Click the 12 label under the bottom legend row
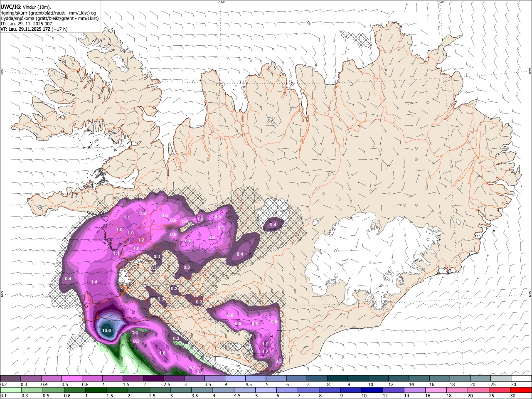Screen dimensions: 532x399 (385, 396)
